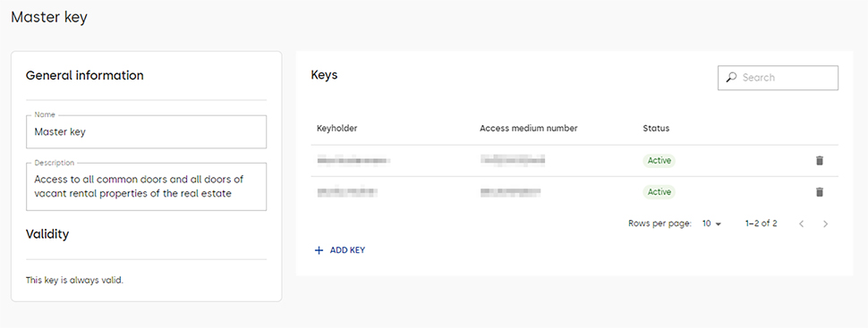Delete the second key row with trash icon
868x328 pixels.
(x=820, y=192)
